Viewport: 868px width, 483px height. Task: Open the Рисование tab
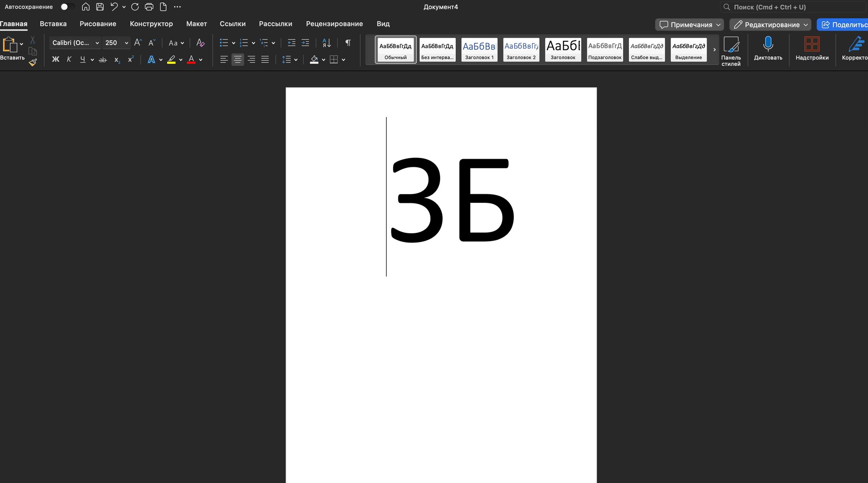[x=98, y=24]
